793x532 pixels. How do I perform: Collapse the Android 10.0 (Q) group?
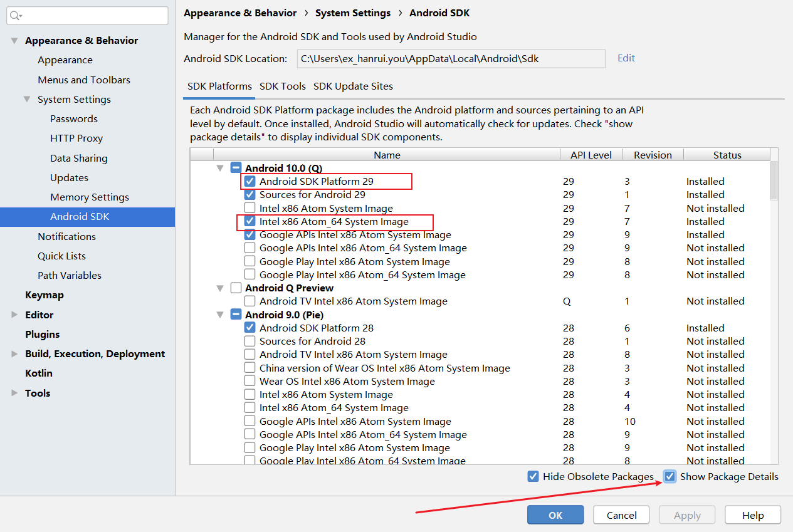tap(220, 168)
